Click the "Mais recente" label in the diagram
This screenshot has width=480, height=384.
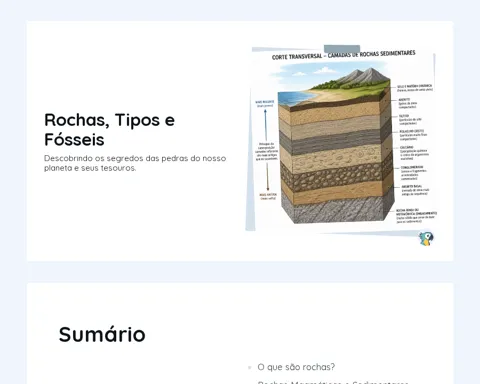265,103
